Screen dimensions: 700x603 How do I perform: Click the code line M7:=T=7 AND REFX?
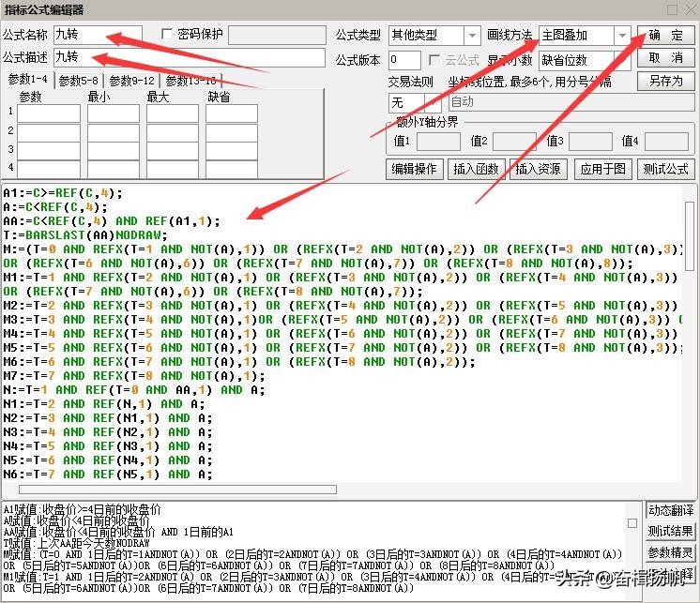pos(134,375)
